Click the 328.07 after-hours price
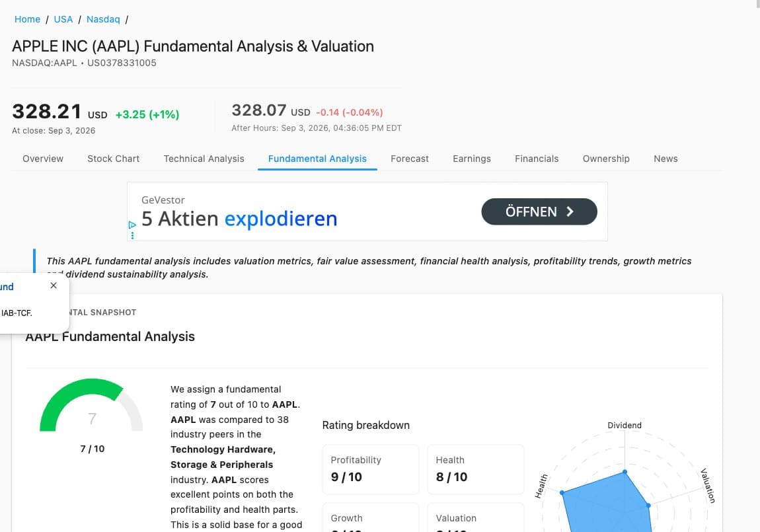This screenshot has width=760, height=532. 259,110
